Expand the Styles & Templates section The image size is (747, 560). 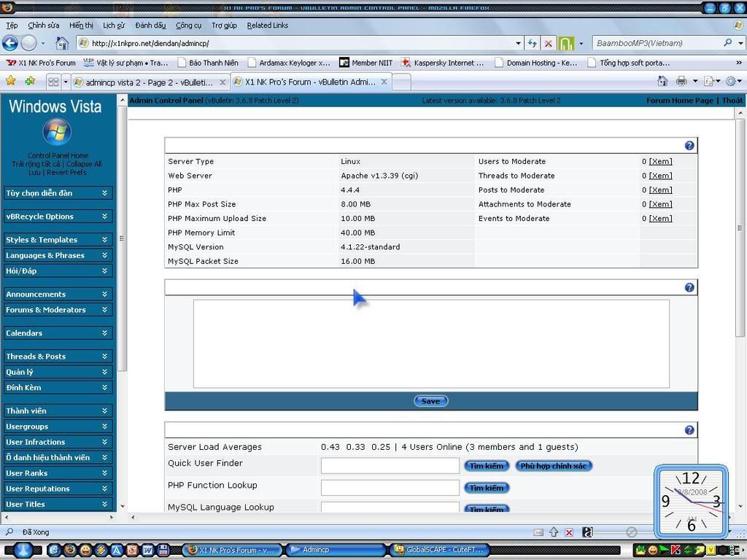pyautogui.click(x=58, y=239)
